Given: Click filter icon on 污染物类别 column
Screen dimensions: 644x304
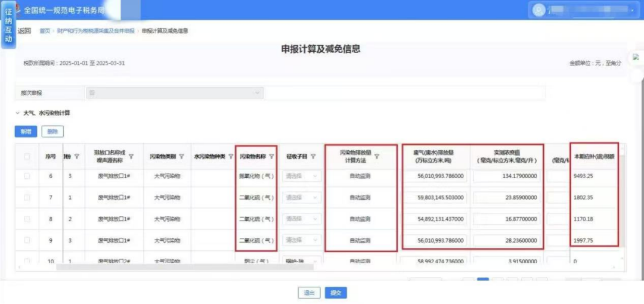Looking at the screenshot, I should [x=182, y=157].
